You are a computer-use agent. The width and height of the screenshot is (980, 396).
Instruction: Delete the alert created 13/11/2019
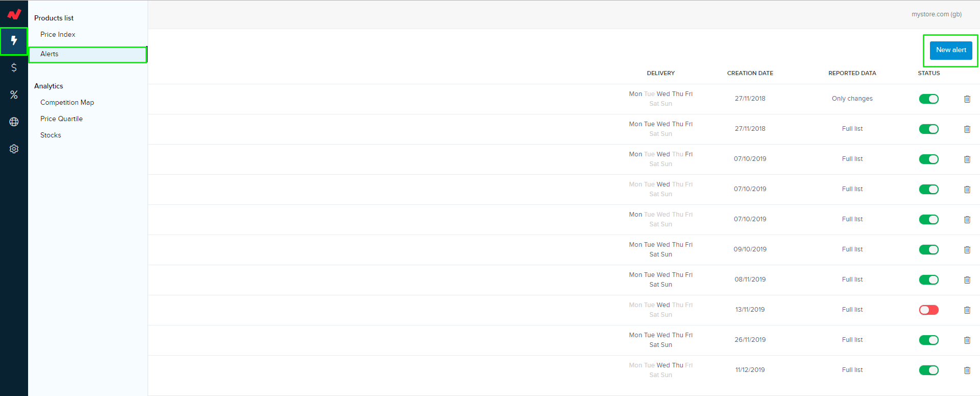coord(967,310)
